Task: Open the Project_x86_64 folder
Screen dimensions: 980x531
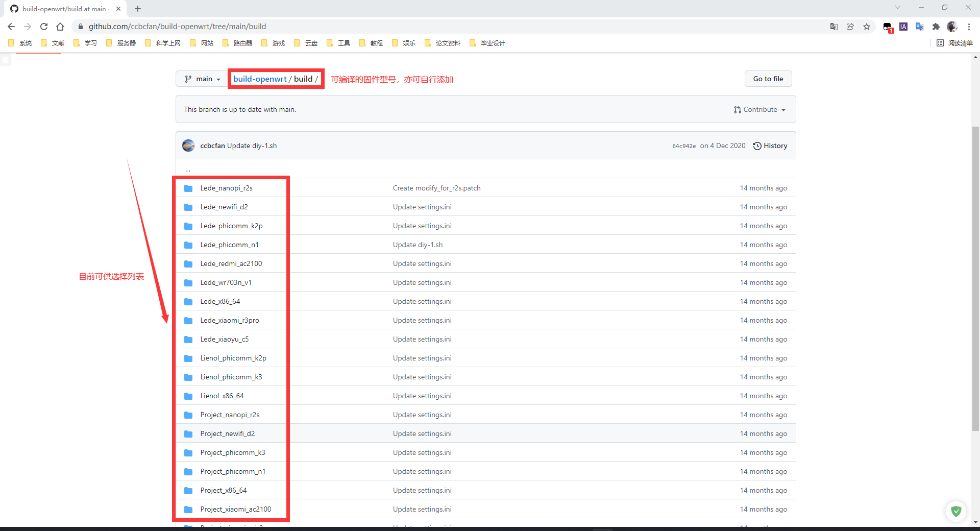Action: [224, 490]
